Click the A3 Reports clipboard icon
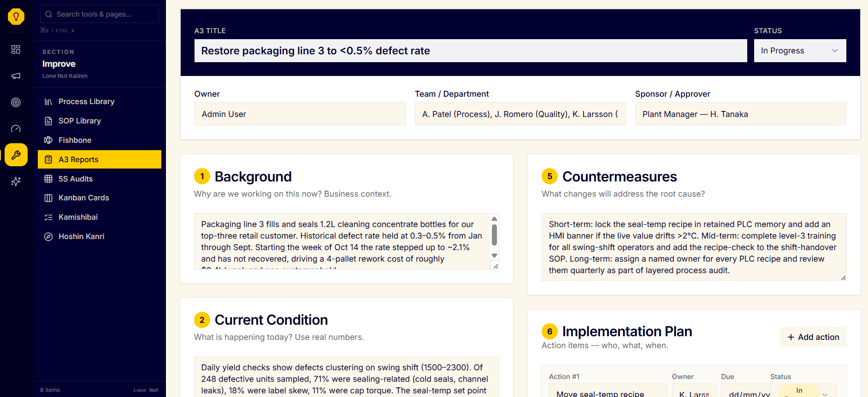The height and width of the screenshot is (397, 868). click(x=48, y=159)
